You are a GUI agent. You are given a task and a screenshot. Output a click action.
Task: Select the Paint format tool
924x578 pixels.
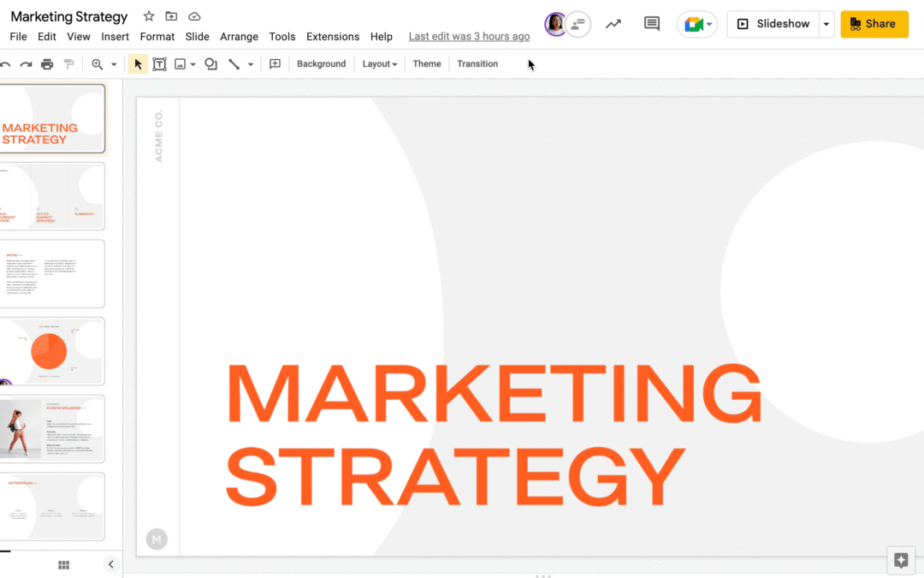tap(69, 64)
